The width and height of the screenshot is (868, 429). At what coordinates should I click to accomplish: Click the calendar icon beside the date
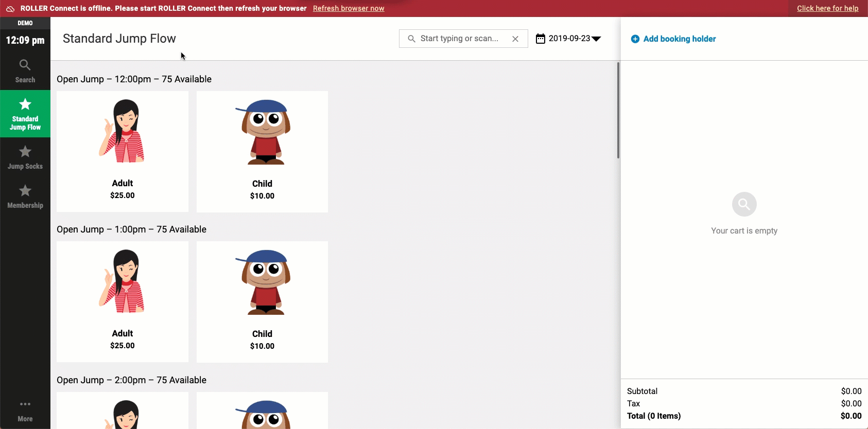tap(540, 39)
